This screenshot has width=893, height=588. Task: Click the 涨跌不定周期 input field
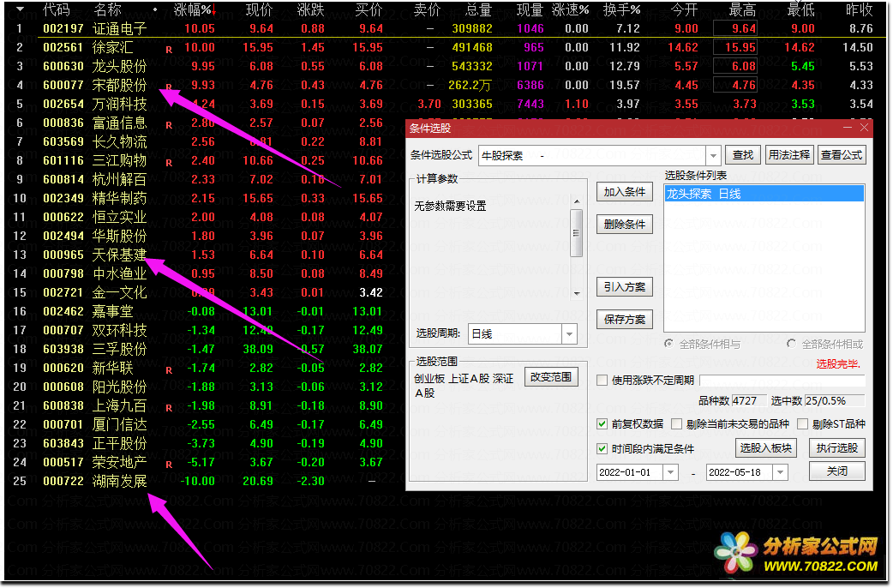[782, 381]
